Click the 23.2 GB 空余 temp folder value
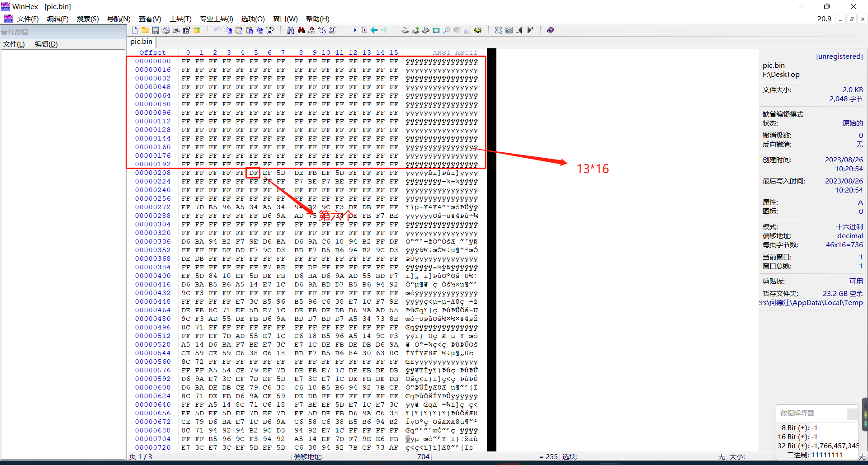 click(x=843, y=294)
